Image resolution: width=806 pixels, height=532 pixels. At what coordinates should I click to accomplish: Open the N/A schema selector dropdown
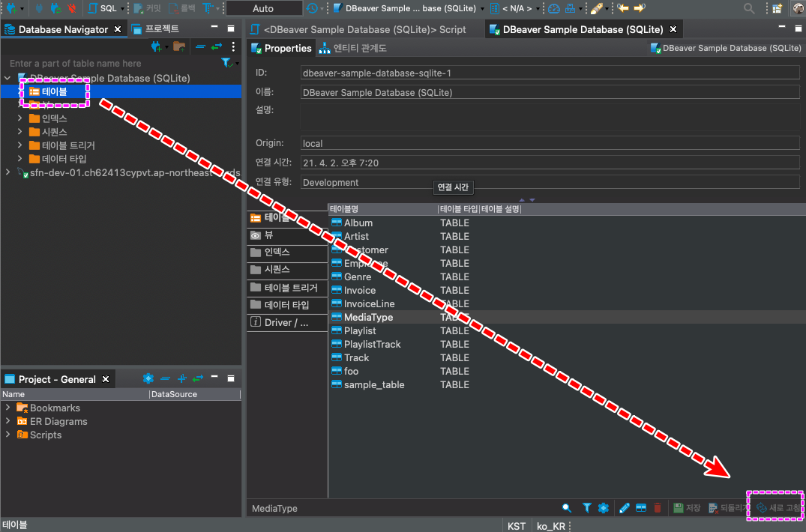coord(516,8)
